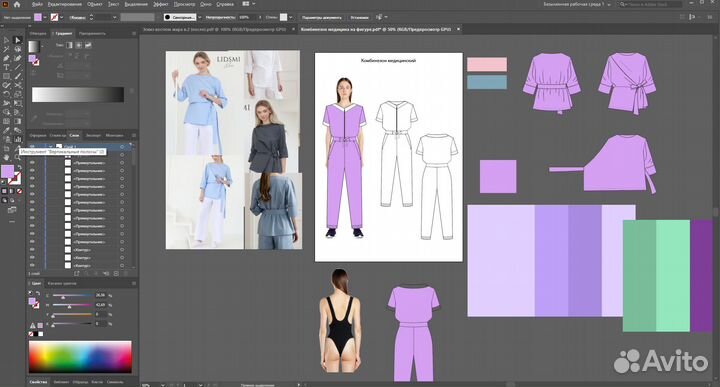
Task: Click the delete layer trash icon
Action: [126, 274]
